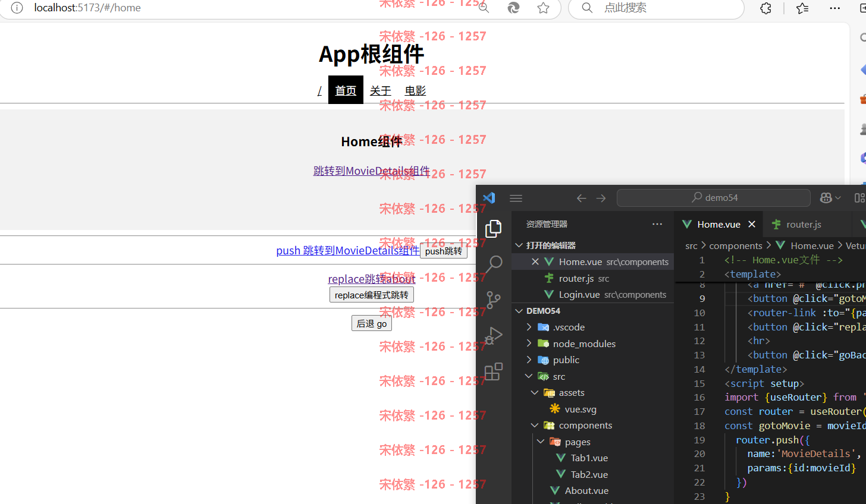The image size is (866, 504).
Task: Open the browser favorites list icon
Action: click(802, 8)
